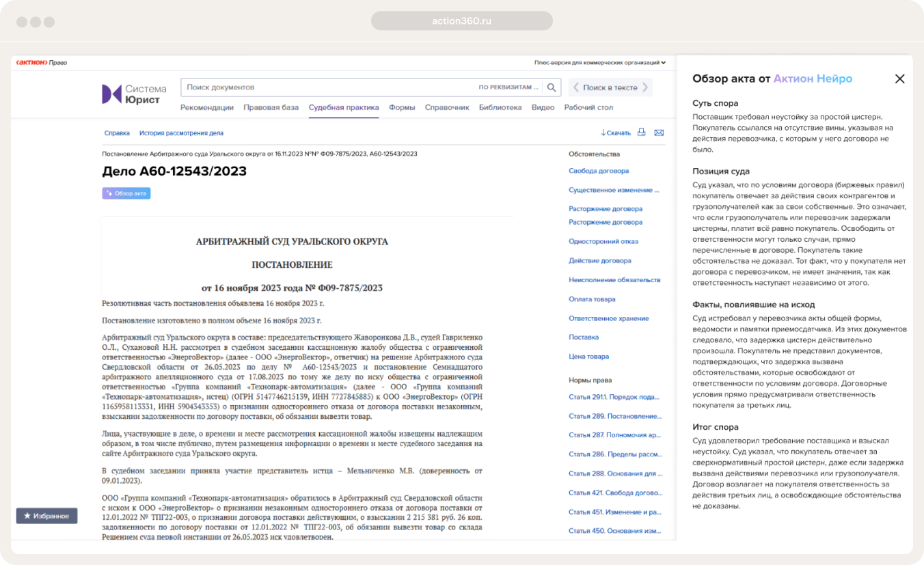Open the Справка link

(x=117, y=133)
